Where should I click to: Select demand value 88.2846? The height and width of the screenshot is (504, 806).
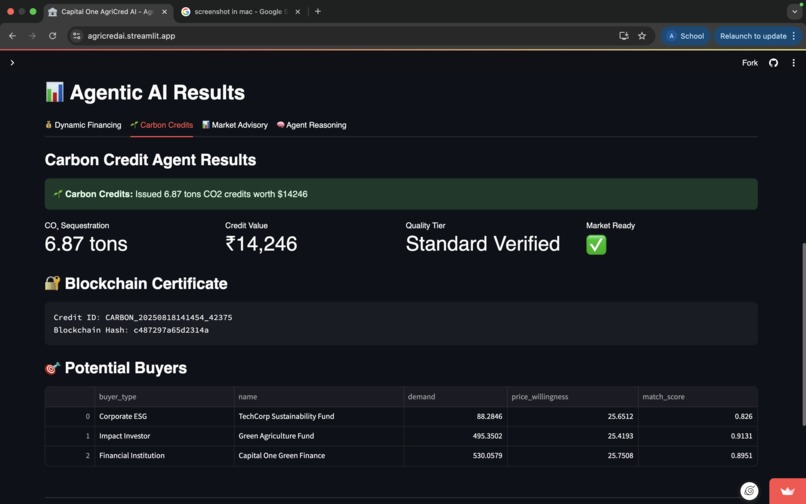(x=455, y=416)
